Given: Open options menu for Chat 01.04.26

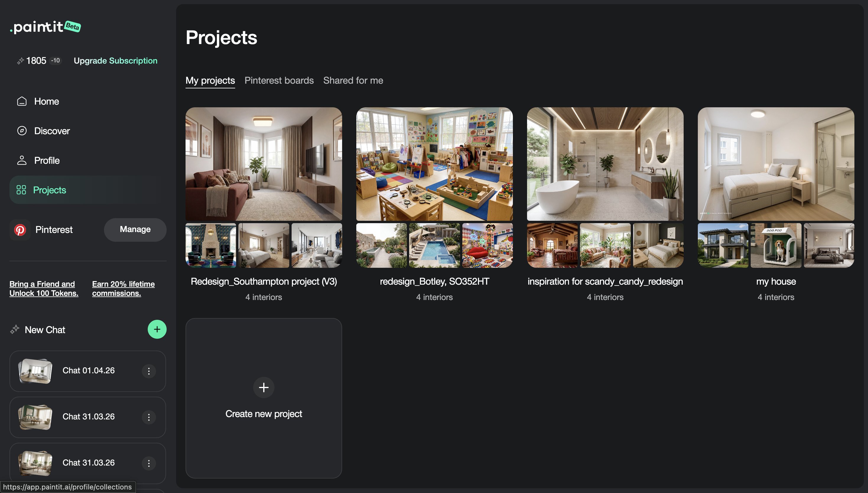Looking at the screenshot, I should (149, 371).
